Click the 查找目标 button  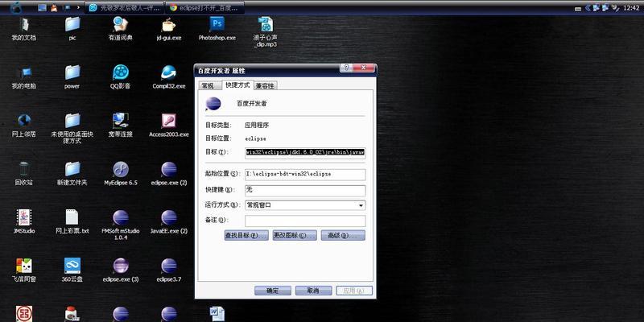click(x=246, y=235)
